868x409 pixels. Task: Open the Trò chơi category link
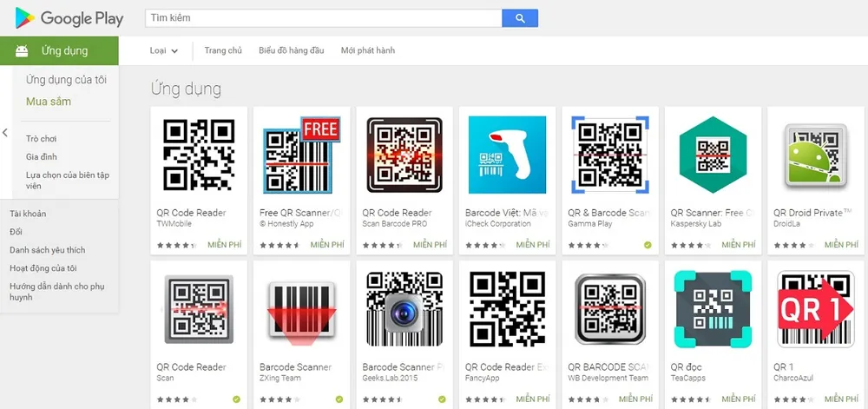coord(41,139)
